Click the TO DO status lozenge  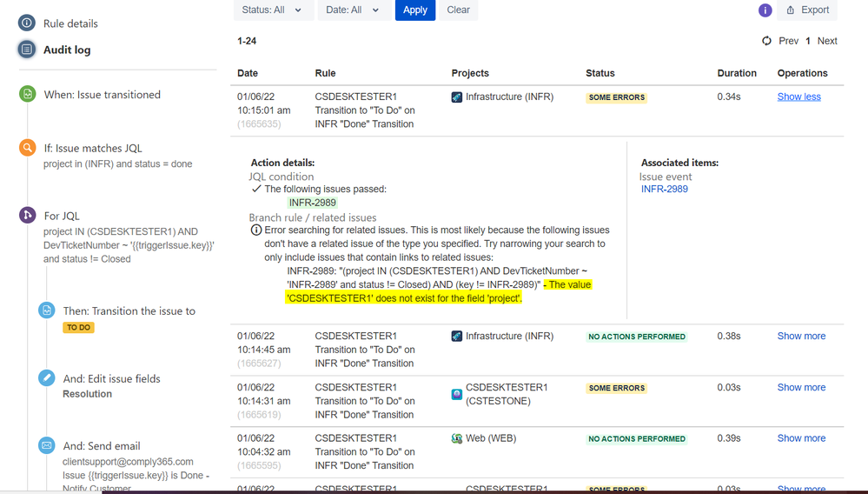(x=78, y=327)
